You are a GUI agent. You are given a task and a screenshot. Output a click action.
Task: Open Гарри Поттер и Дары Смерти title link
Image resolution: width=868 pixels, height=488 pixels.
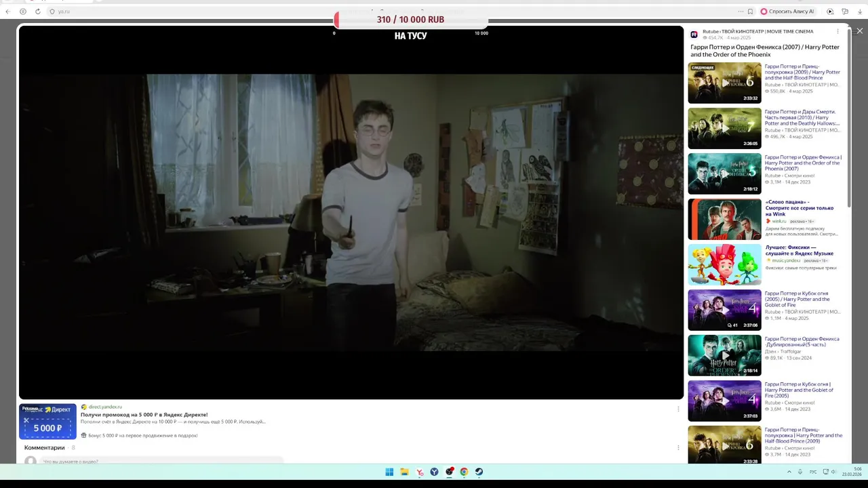[x=802, y=117]
